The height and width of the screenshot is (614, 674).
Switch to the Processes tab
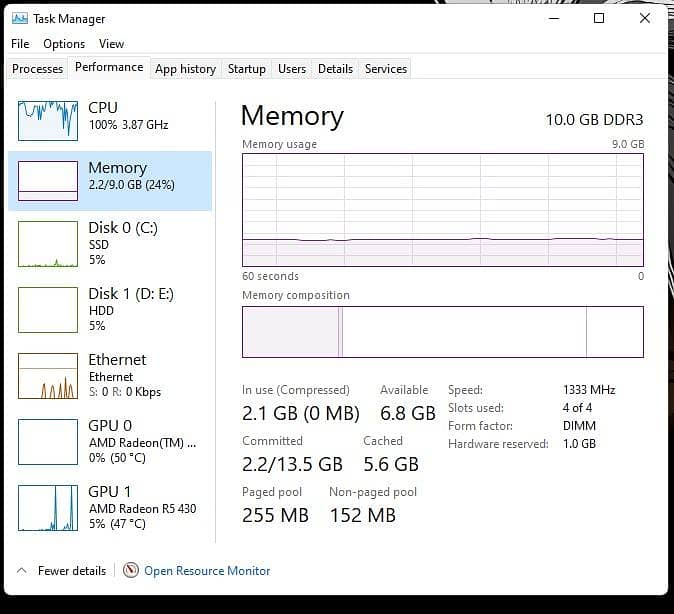click(x=37, y=69)
